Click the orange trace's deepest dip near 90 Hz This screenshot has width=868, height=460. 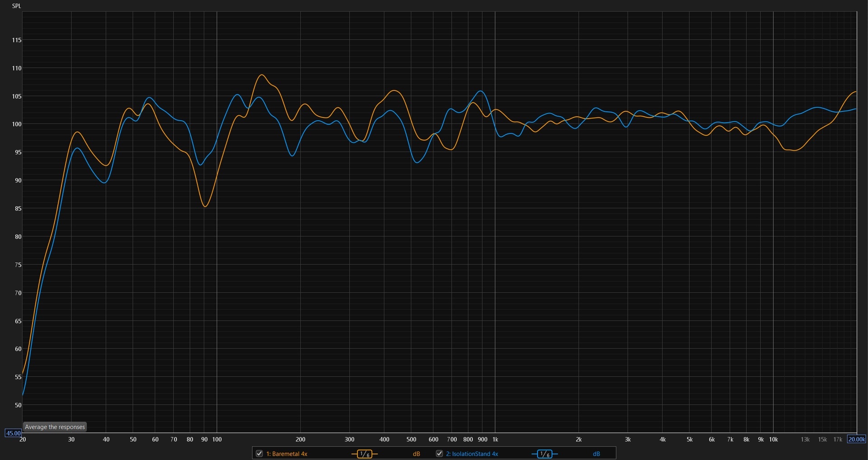(x=205, y=206)
